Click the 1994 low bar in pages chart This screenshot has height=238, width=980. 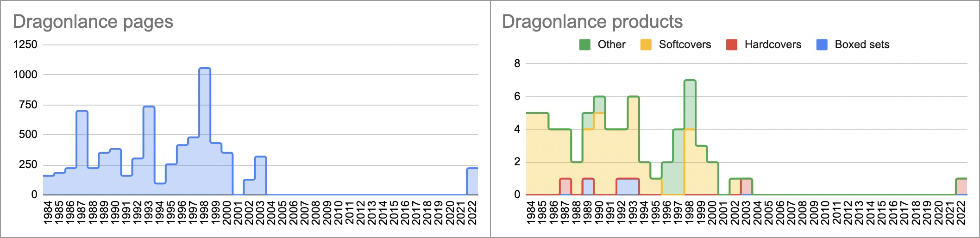(160, 189)
